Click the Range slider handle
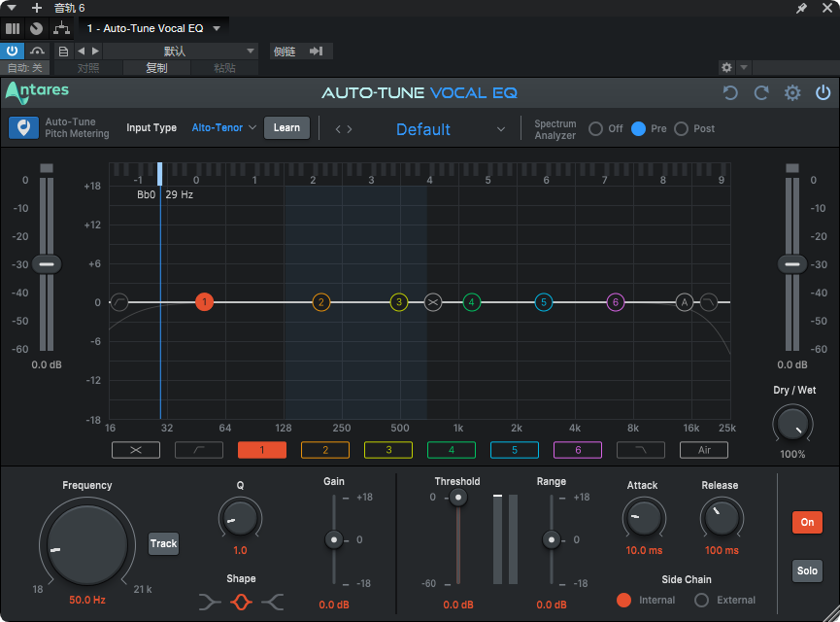840x622 pixels. (552, 539)
